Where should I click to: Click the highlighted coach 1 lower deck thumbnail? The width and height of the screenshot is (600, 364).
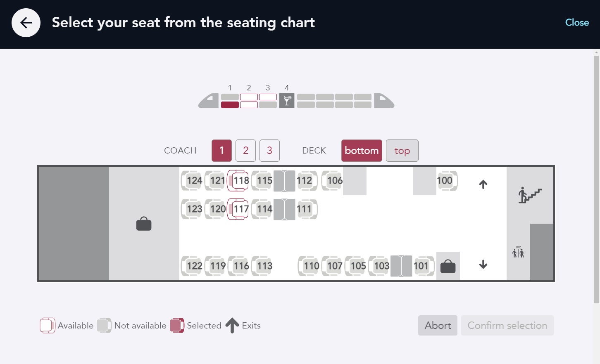[230, 105]
